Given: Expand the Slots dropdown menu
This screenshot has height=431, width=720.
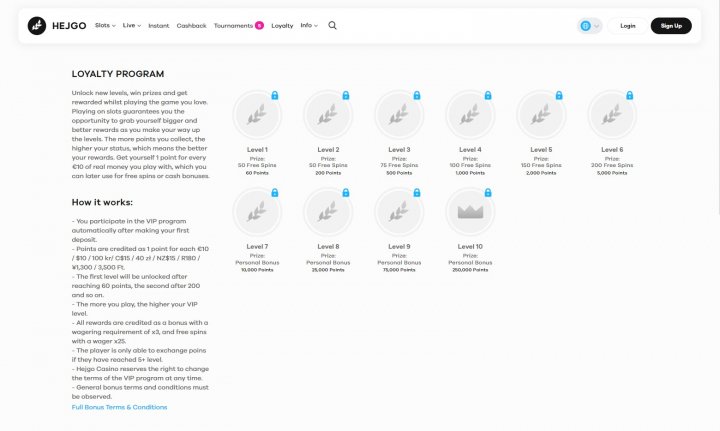Looking at the screenshot, I should [x=105, y=26].
